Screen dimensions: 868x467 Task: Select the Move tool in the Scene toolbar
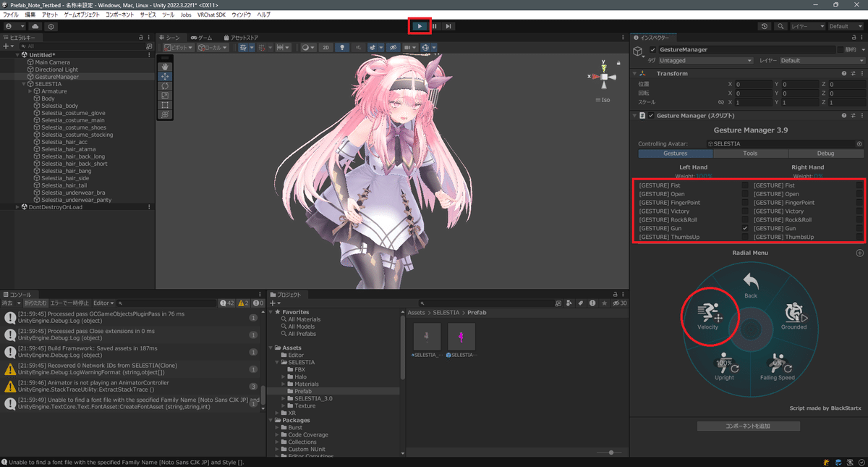tap(165, 76)
